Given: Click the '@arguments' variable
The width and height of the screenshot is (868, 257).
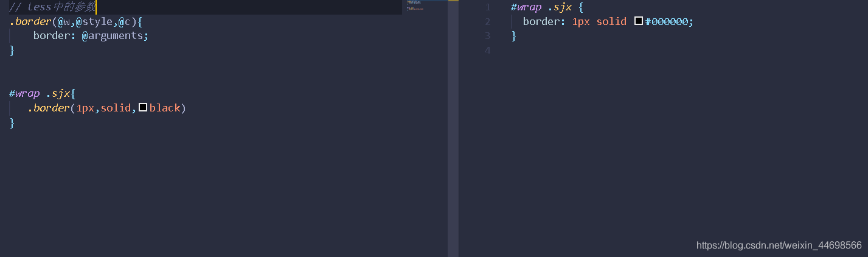Looking at the screenshot, I should [x=113, y=36].
